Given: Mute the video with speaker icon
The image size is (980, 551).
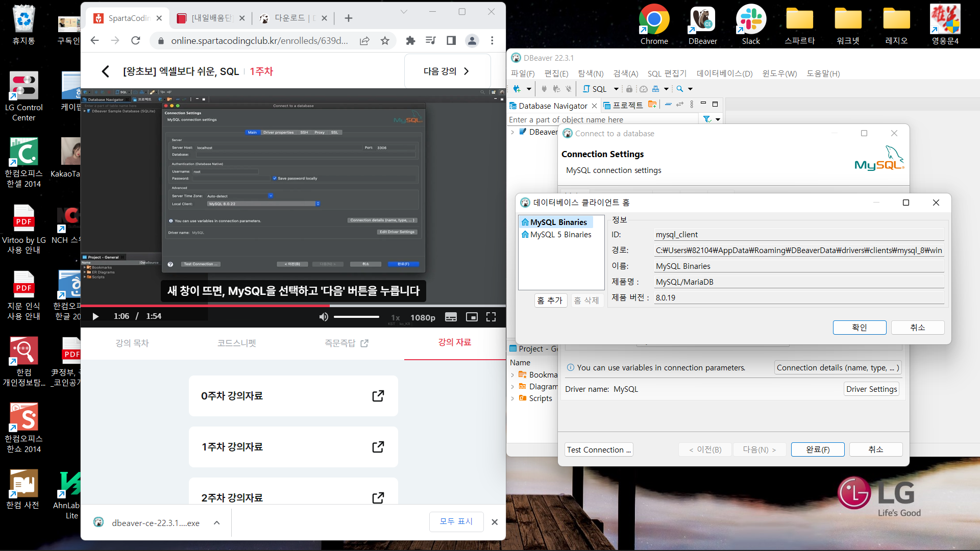Looking at the screenshot, I should click(324, 317).
